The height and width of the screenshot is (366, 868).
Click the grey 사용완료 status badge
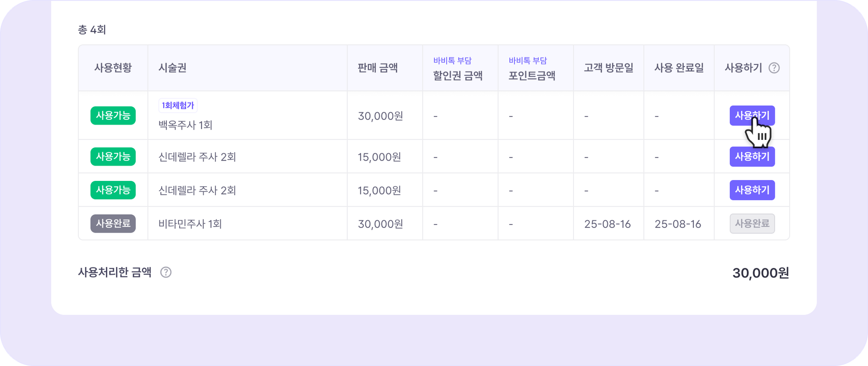pos(113,224)
